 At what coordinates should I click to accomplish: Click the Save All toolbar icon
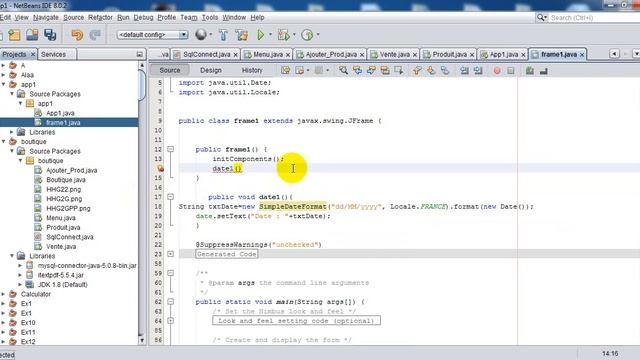pyautogui.click(x=50, y=35)
